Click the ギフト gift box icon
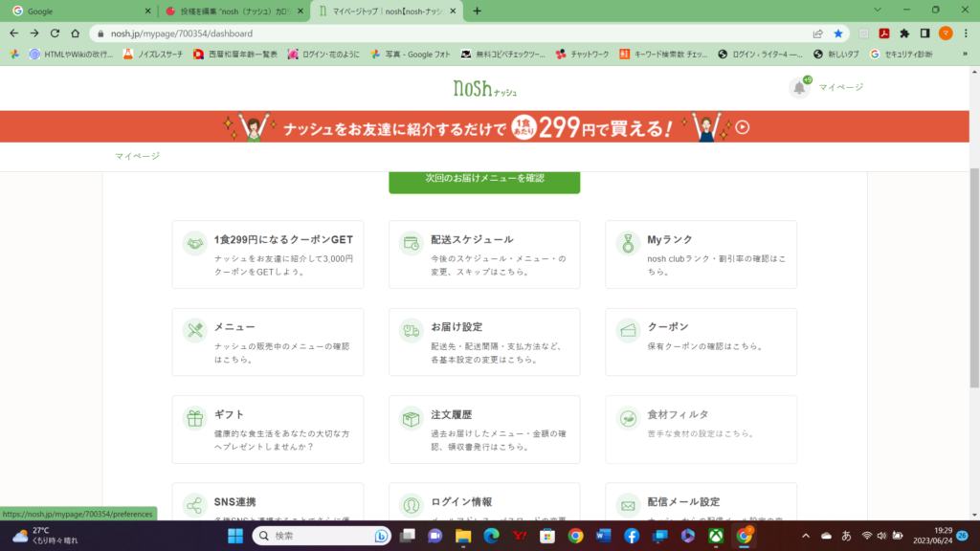980x551 pixels. [195, 418]
